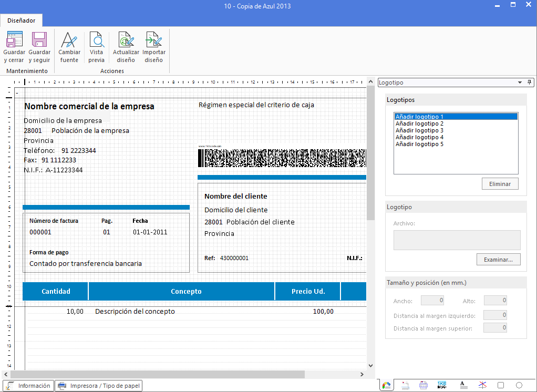Select Añadir logotipo 2 in list
Viewport: 537px width, 392px height.
pos(456,123)
